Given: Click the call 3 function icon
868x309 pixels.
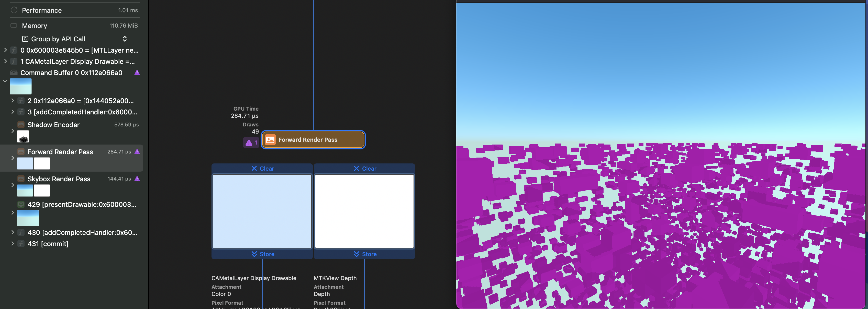Looking at the screenshot, I should (21, 112).
